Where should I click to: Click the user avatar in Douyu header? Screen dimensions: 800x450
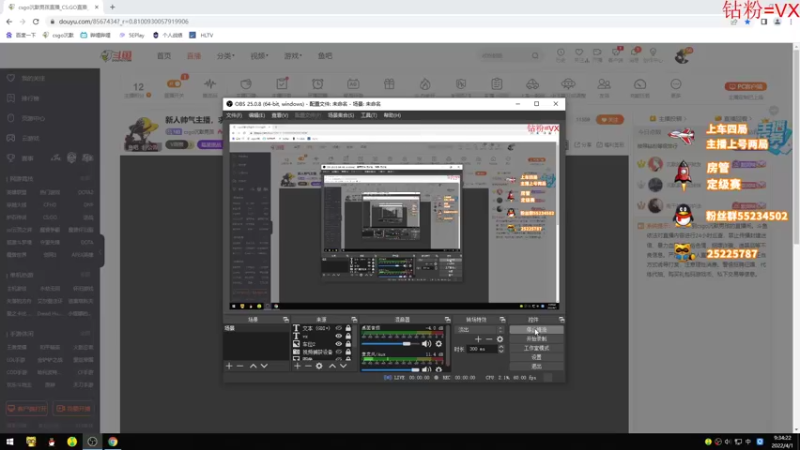682,56
